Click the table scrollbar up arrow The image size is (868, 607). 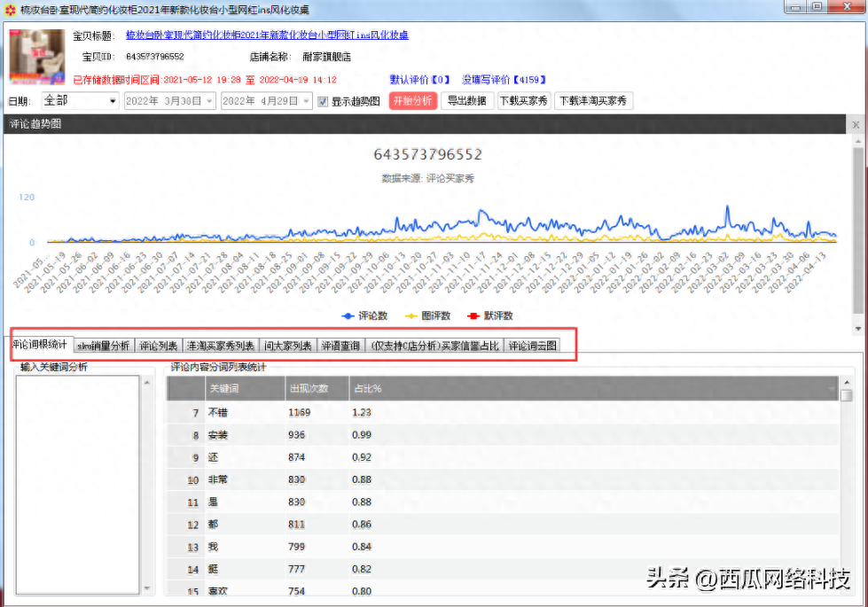point(847,395)
